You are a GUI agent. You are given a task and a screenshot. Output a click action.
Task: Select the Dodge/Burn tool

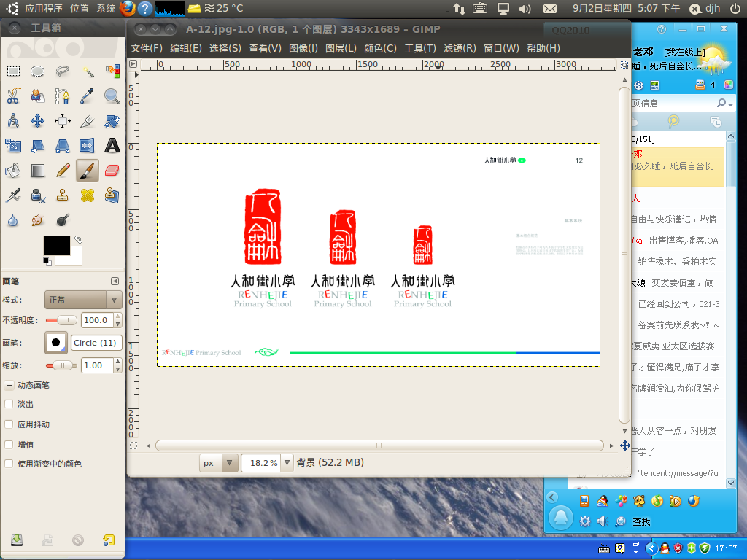(x=63, y=220)
